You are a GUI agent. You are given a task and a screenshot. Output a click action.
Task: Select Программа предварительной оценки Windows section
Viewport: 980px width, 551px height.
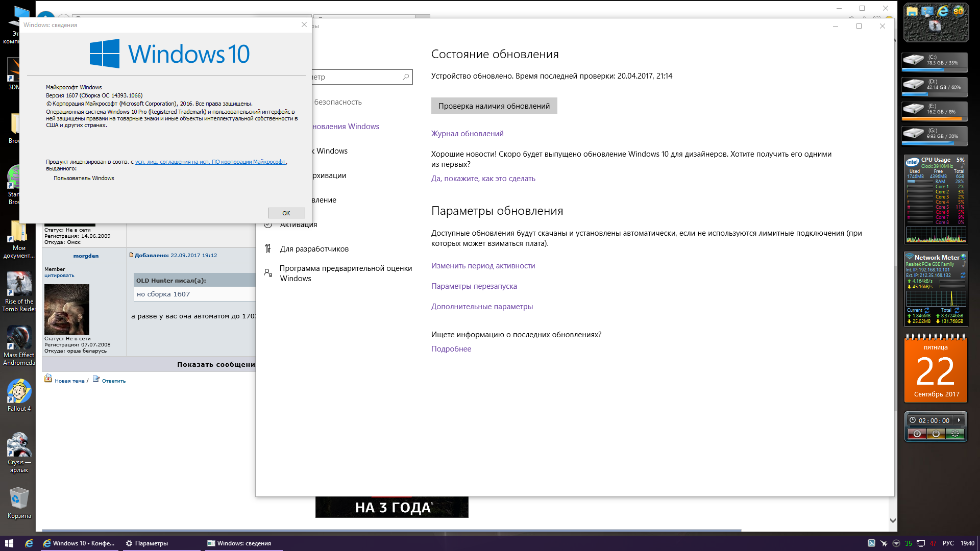click(346, 273)
